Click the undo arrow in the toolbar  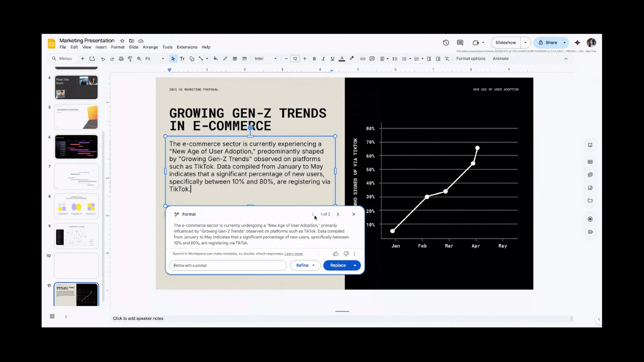point(103,59)
